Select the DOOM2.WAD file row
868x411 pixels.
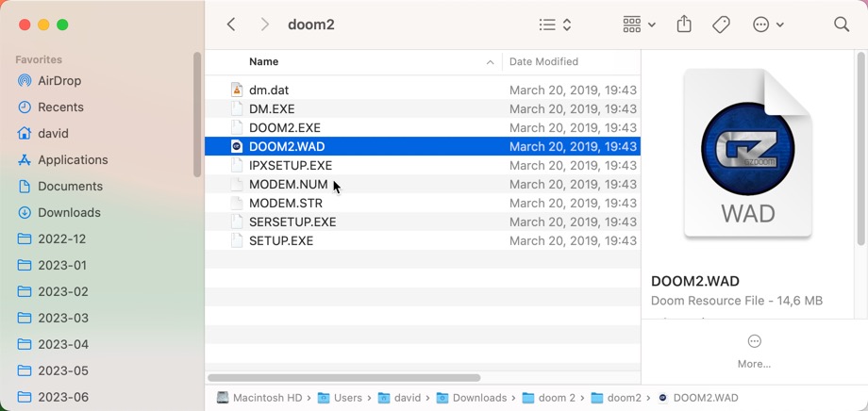[423, 147]
